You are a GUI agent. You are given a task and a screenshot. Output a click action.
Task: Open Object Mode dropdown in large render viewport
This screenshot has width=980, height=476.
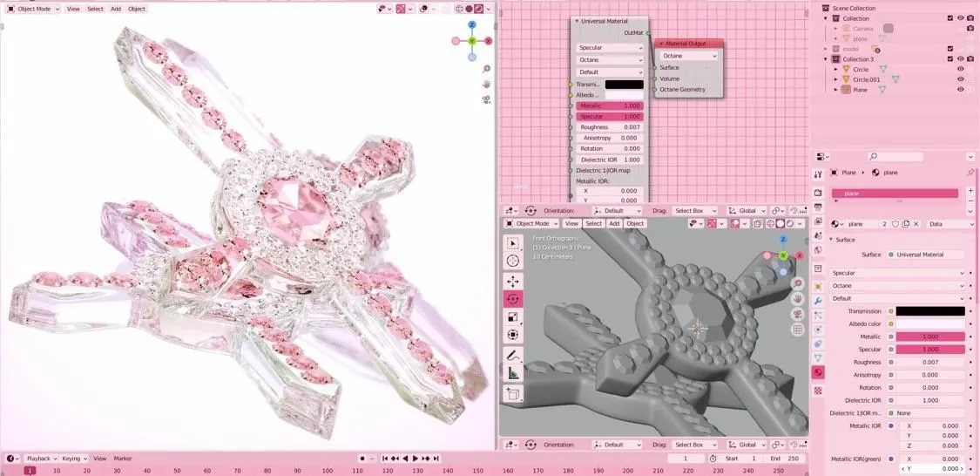[x=33, y=9]
